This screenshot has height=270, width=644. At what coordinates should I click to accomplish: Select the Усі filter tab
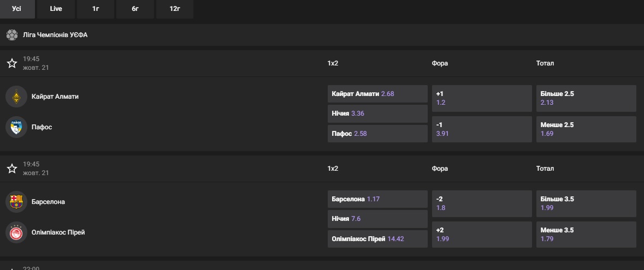(x=16, y=9)
